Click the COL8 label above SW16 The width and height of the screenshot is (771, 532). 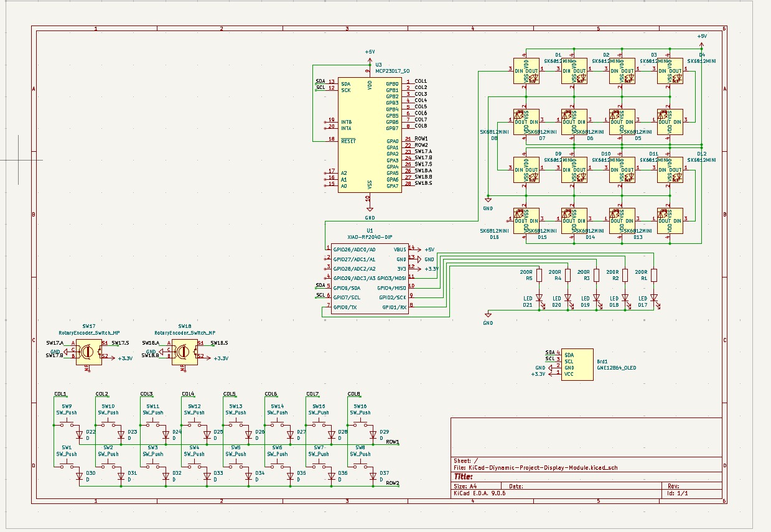(x=353, y=394)
